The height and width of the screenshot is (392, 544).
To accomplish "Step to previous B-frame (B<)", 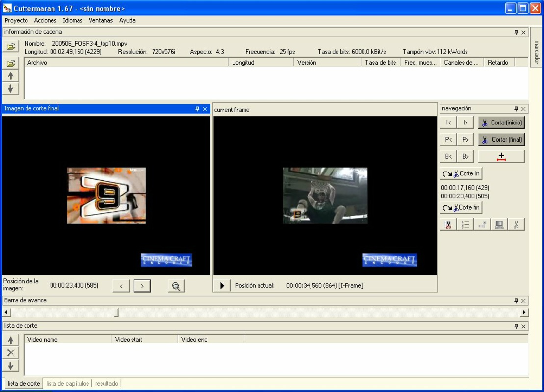I will (x=448, y=156).
